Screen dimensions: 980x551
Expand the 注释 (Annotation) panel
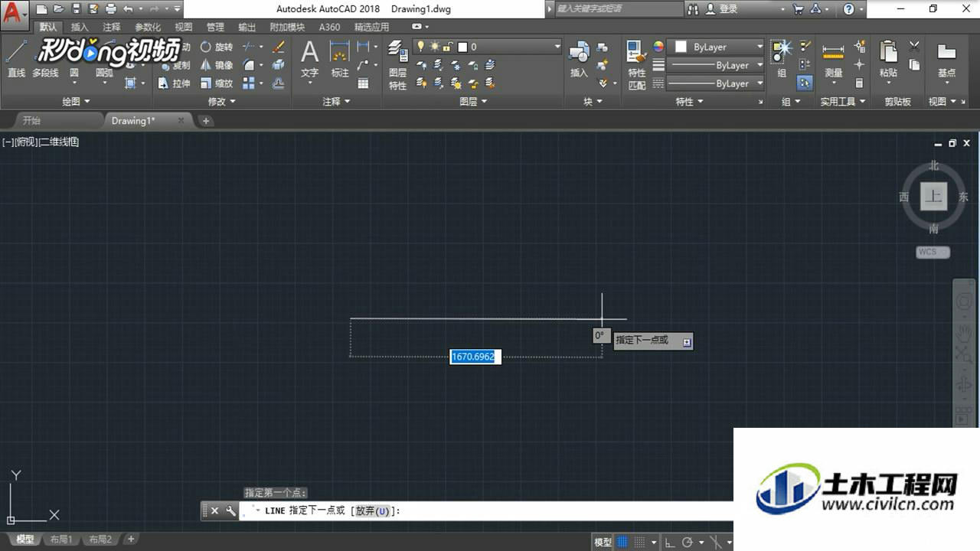click(x=336, y=101)
